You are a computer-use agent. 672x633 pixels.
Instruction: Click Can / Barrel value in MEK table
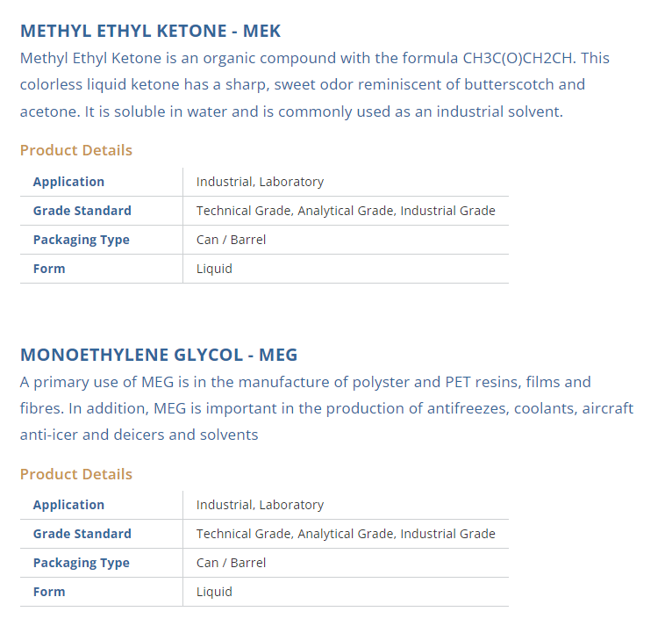pos(231,240)
